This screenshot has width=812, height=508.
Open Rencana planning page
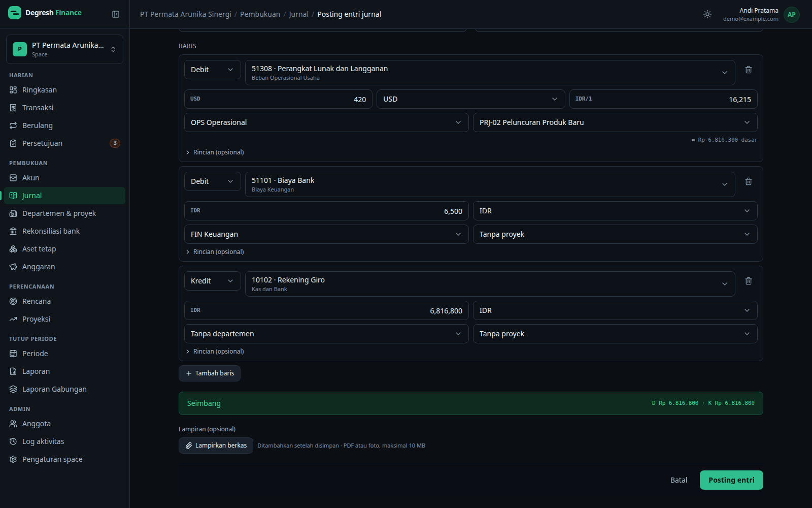click(x=64, y=301)
